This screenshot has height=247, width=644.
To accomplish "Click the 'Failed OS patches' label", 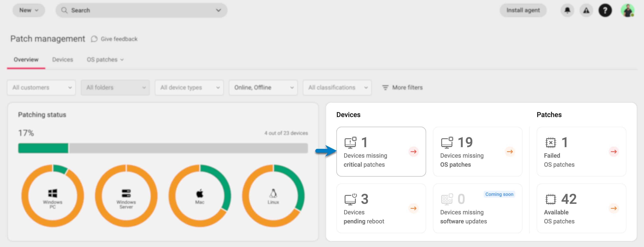I will (559, 160).
